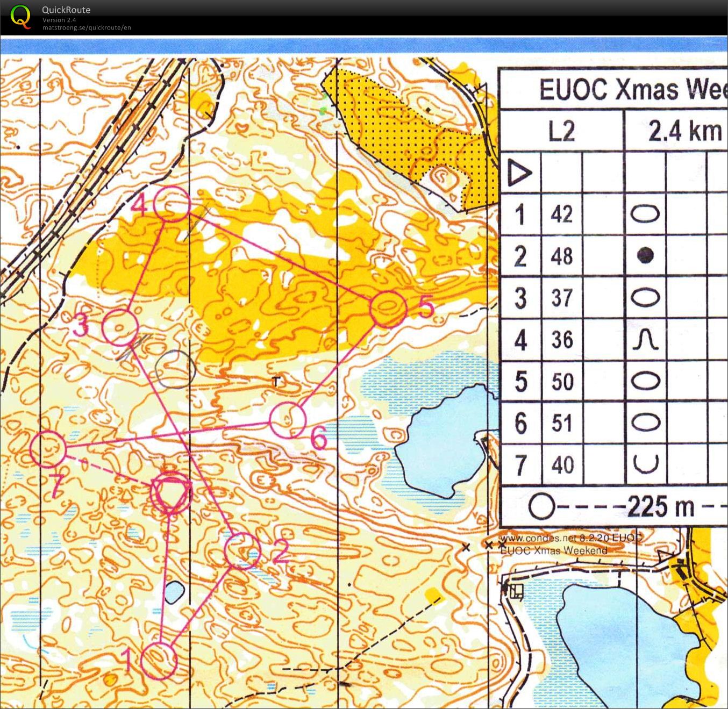This screenshot has width=728, height=709.
Task: Click control circle 7 on the map
Action: tap(48, 449)
